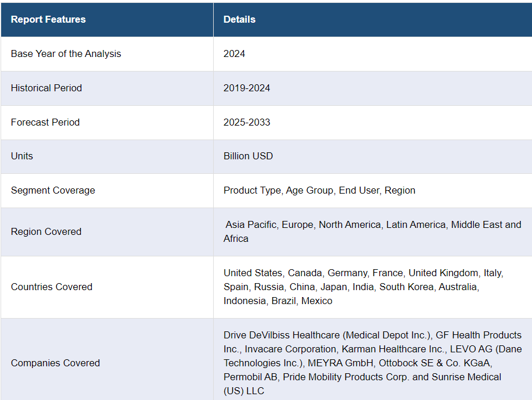Select the Historical Period row label
Viewport: 532px width, 400px height.
(x=46, y=88)
